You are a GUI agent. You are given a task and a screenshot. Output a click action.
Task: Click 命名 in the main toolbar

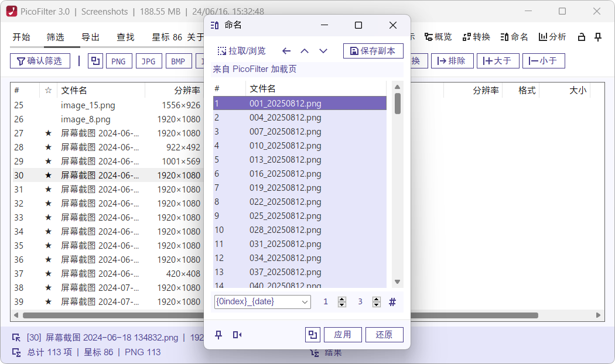tap(514, 37)
